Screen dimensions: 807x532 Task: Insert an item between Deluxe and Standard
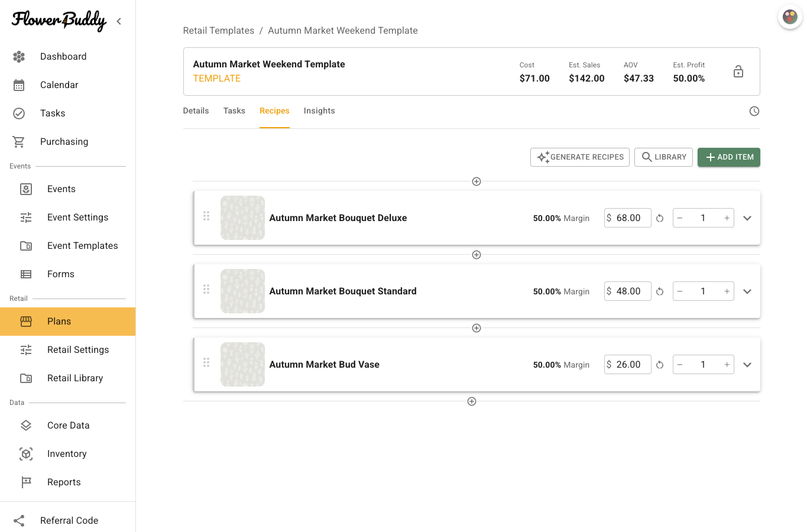477,255
